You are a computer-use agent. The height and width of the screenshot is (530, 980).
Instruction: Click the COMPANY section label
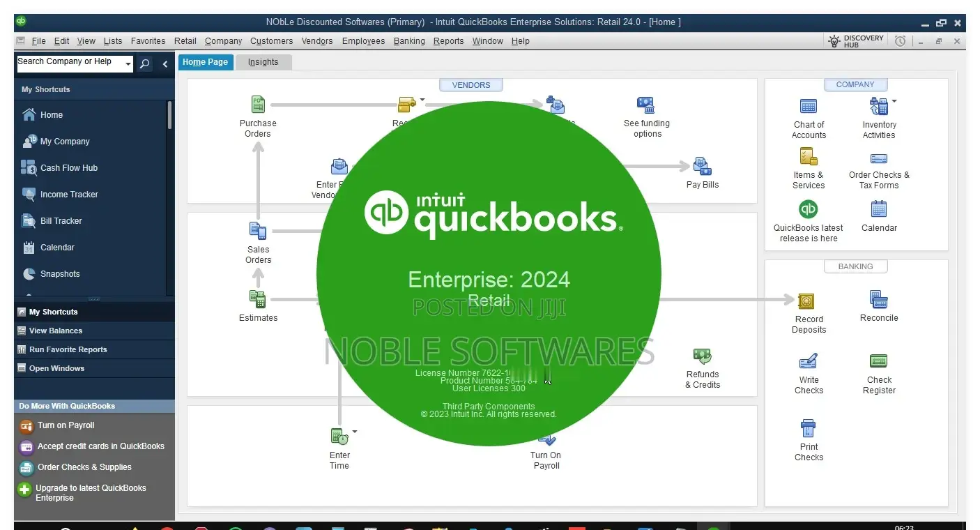coord(855,84)
